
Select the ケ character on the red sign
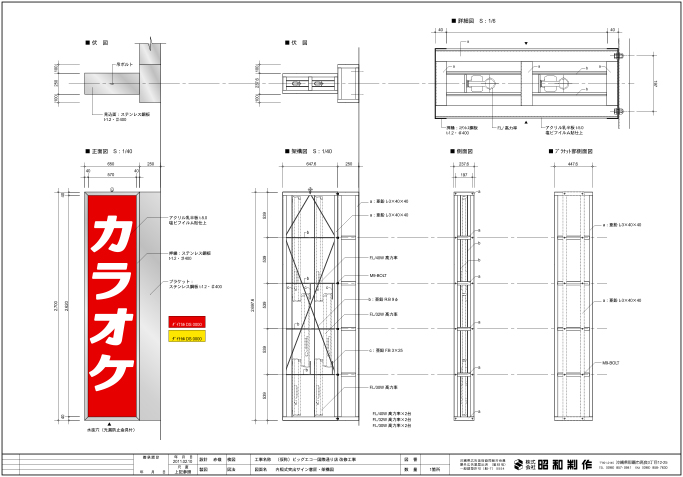pyautogui.click(x=112, y=372)
